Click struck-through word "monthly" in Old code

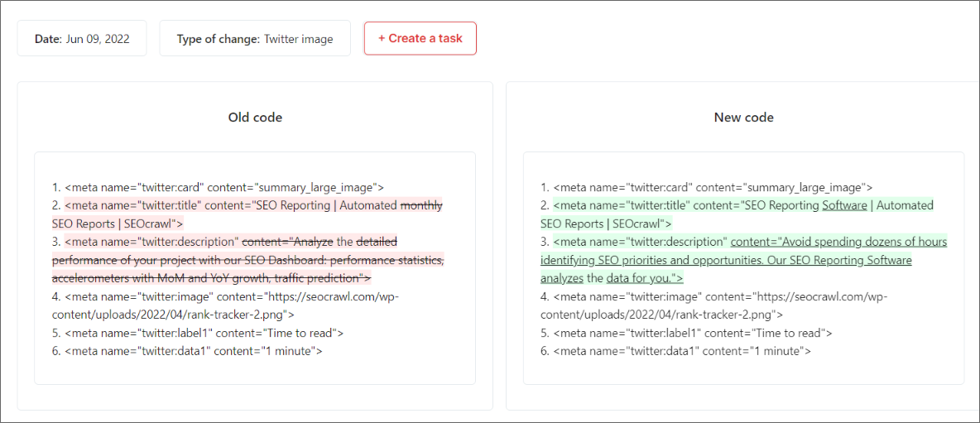(421, 205)
